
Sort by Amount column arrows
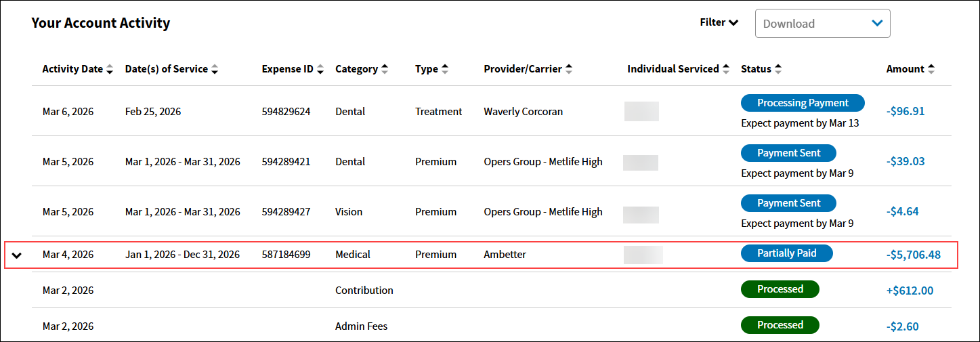click(931, 69)
